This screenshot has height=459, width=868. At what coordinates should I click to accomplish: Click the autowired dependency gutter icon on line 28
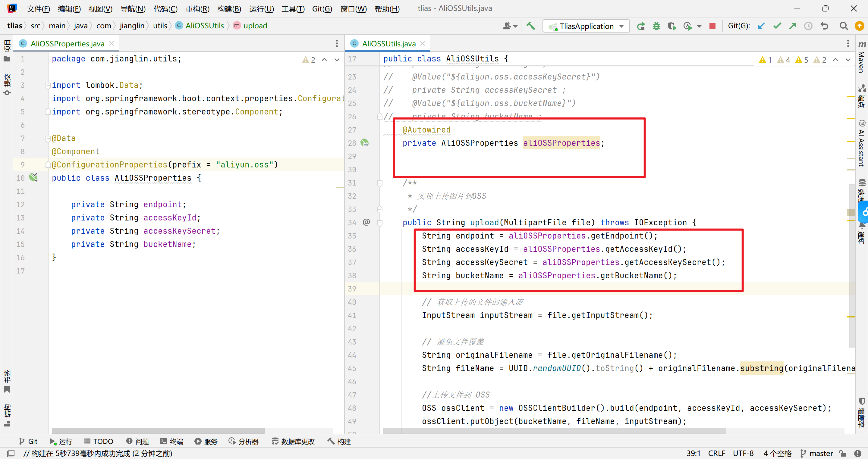364,143
